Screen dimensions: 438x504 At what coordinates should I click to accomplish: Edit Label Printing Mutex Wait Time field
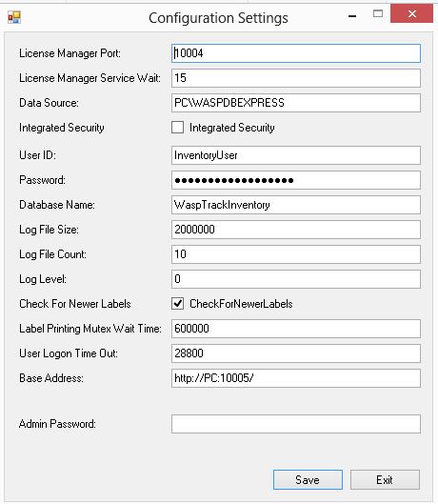[295, 329]
